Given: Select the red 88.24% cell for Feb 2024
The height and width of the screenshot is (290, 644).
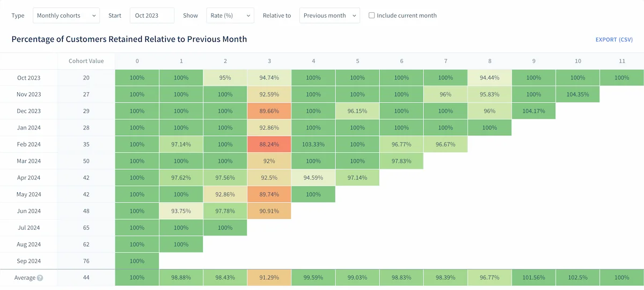Looking at the screenshot, I should point(269,144).
